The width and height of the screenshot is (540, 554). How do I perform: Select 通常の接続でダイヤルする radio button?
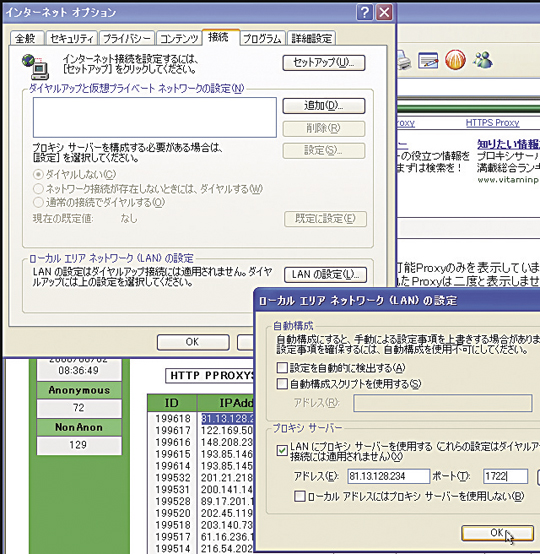click(38, 203)
